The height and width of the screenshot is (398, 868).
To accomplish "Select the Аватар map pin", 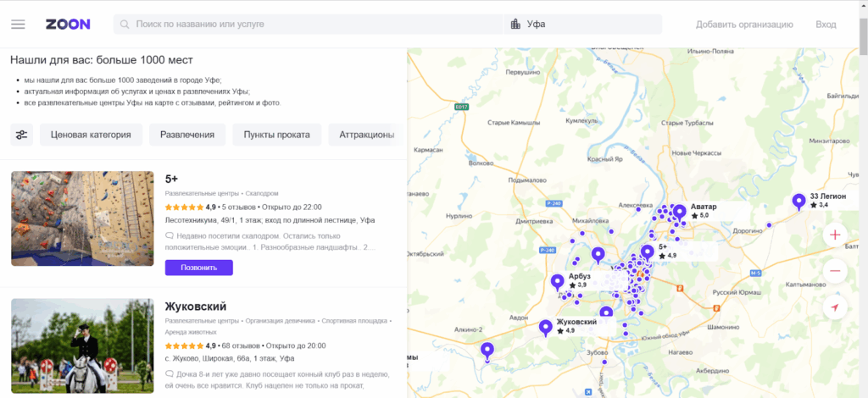I will (679, 213).
